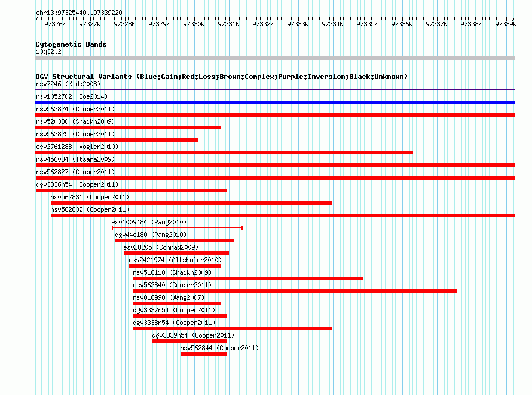Select the blue nsv1052702 gain bar

point(275,102)
